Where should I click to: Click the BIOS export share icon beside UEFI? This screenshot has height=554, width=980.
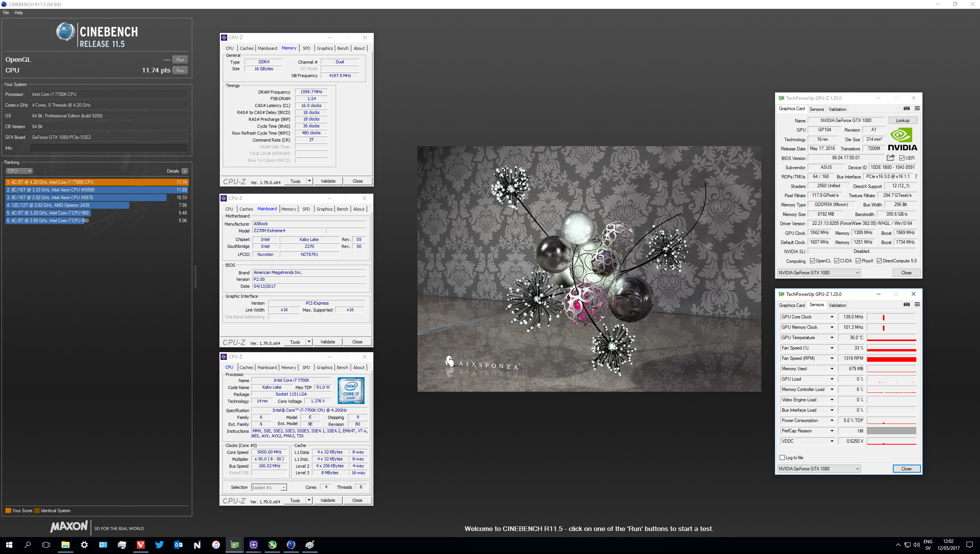pyautogui.click(x=891, y=158)
